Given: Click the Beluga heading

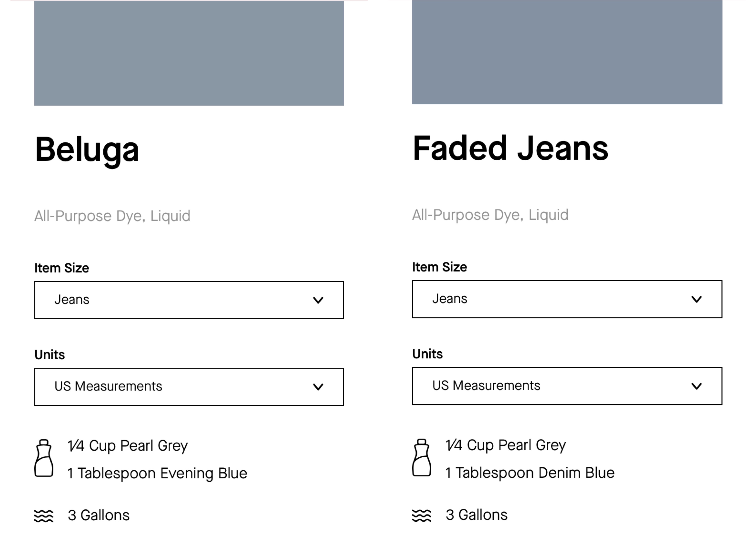Looking at the screenshot, I should pyautogui.click(x=87, y=151).
